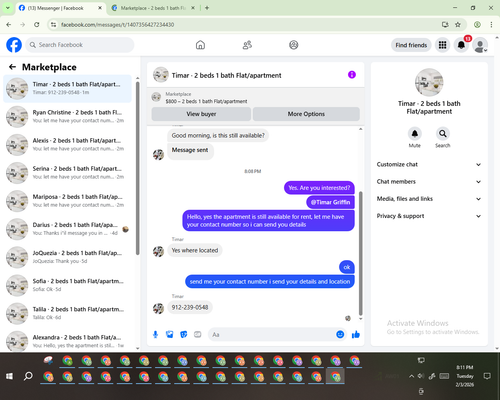
Task: Click the More Options button
Action: pyautogui.click(x=306, y=114)
